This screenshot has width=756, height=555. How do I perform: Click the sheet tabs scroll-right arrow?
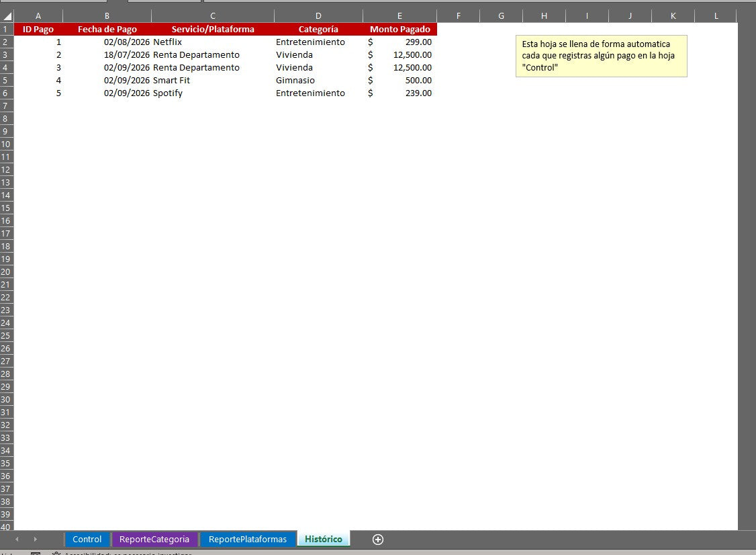click(x=35, y=539)
